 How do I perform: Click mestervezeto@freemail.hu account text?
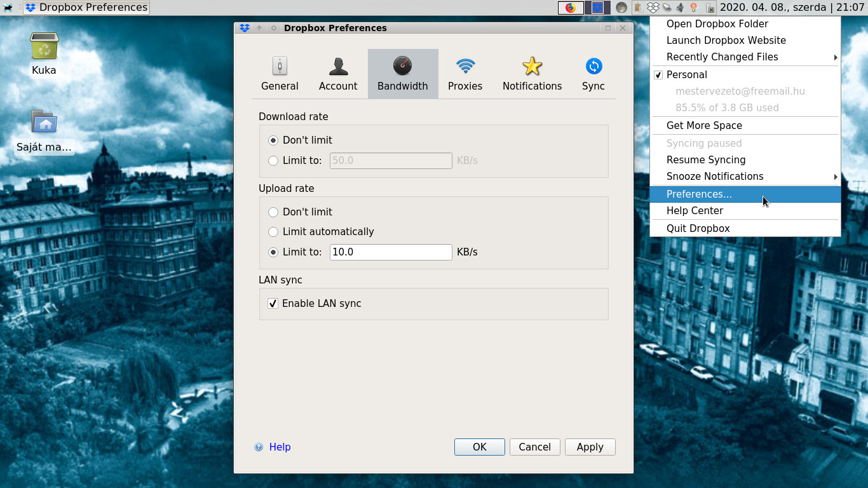click(x=740, y=91)
